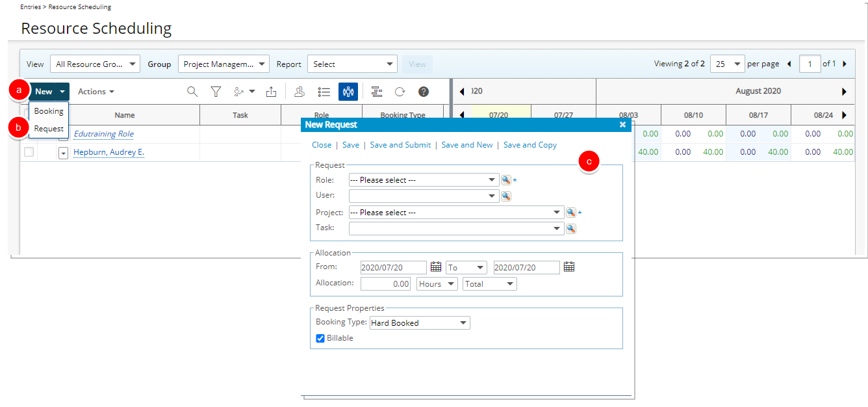The image size is (868, 407).
Task: Click the single user silhouette toolbar icon
Action: (x=300, y=92)
